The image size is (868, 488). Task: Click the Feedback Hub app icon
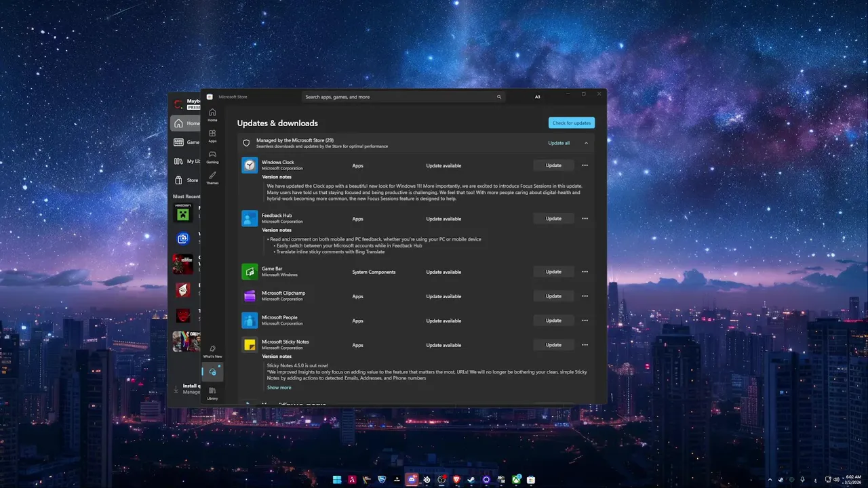tap(250, 218)
